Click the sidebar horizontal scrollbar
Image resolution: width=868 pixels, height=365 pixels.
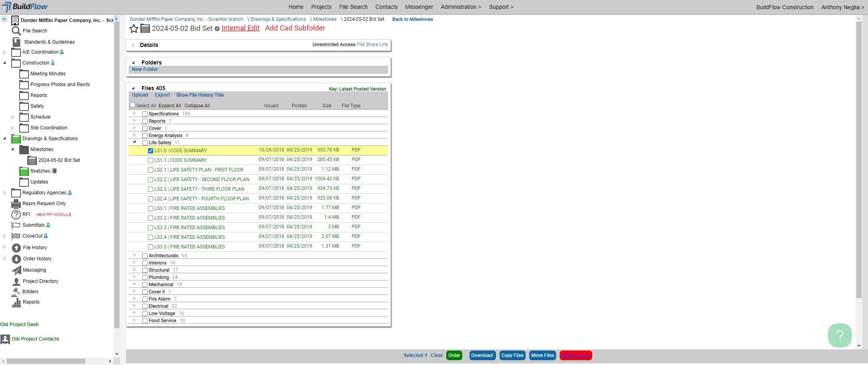(46, 361)
